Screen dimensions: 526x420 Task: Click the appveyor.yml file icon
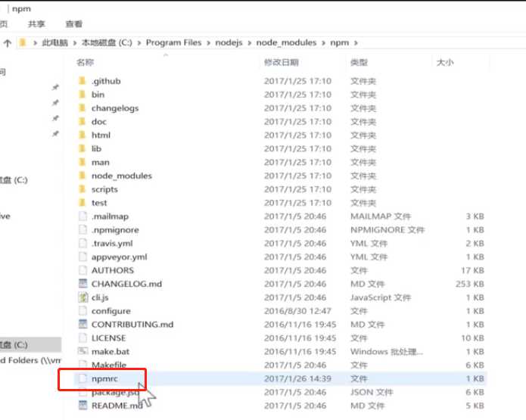(x=82, y=257)
